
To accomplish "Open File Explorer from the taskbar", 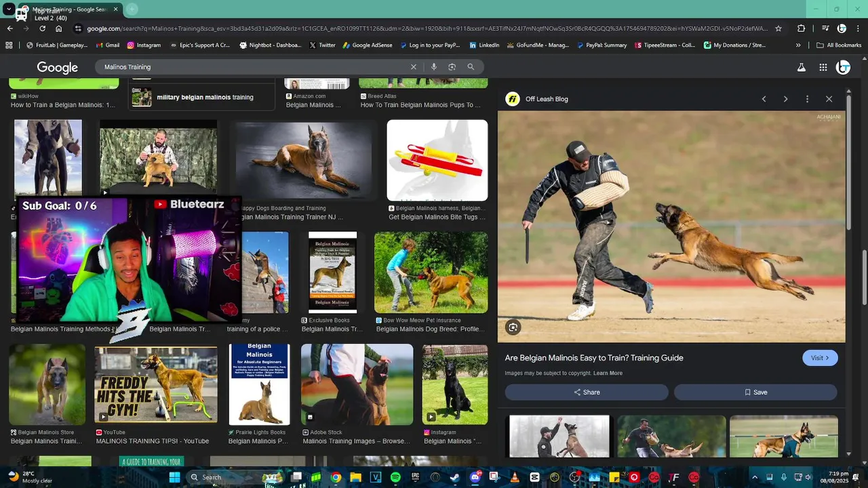I will point(355,477).
